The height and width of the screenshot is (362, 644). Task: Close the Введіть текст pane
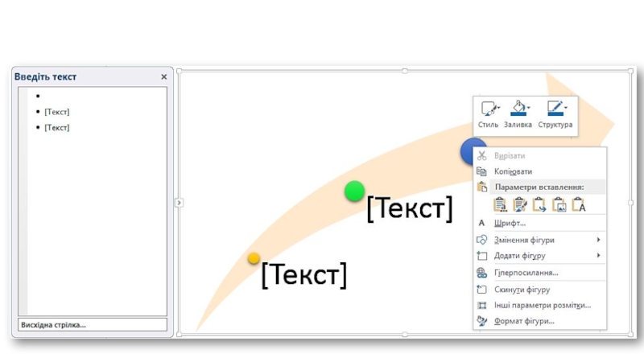click(x=164, y=77)
